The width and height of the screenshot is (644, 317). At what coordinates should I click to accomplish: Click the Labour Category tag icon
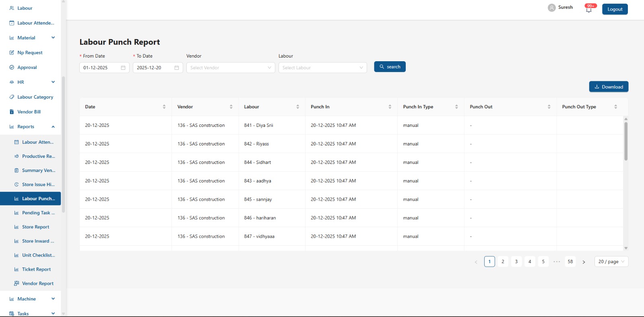tap(12, 97)
